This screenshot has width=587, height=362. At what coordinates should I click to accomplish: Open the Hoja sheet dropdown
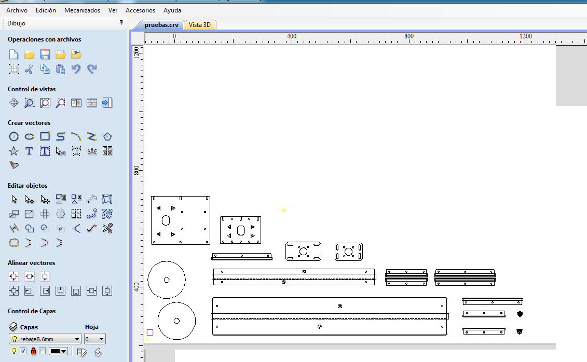(x=95, y=339)
